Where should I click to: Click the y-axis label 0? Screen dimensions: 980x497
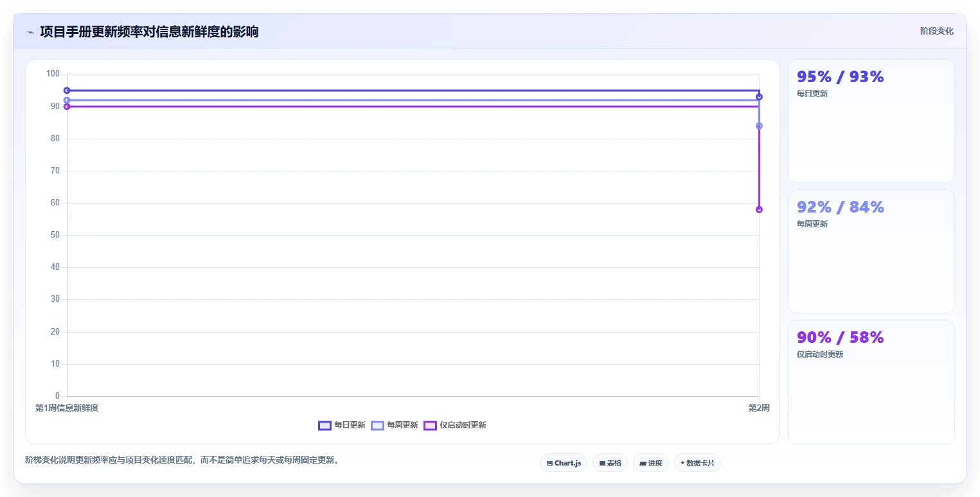pos(58,396)
